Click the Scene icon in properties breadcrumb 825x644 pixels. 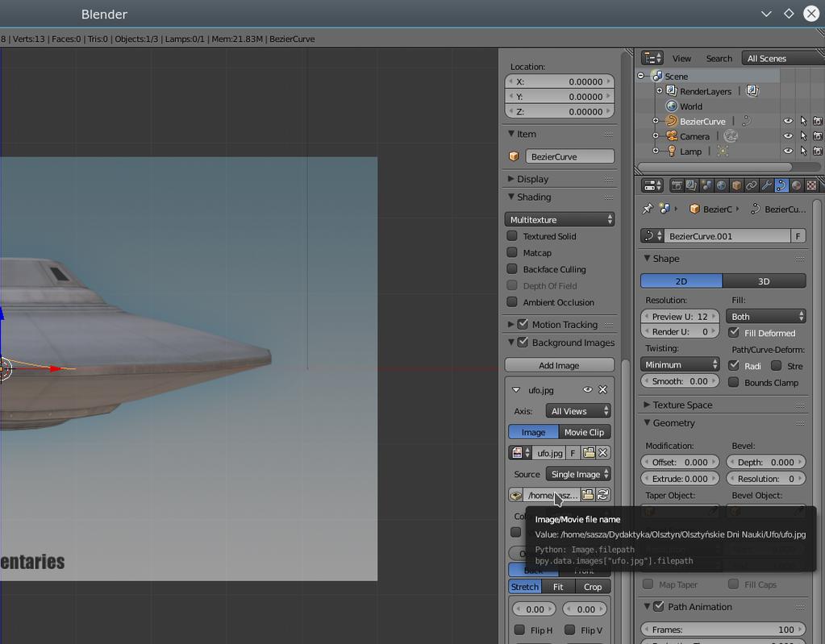click(x=665, y=209)
